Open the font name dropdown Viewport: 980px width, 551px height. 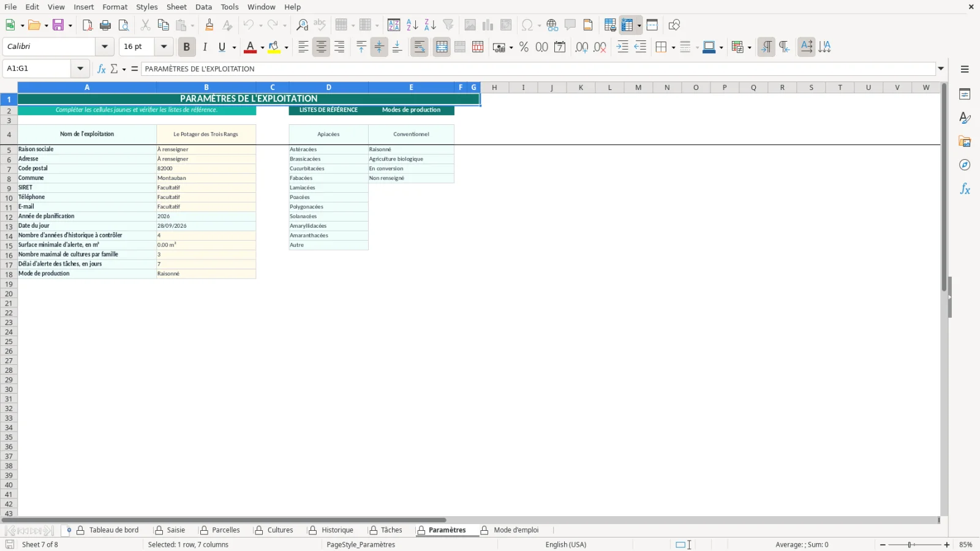click(x=105, y=47)
